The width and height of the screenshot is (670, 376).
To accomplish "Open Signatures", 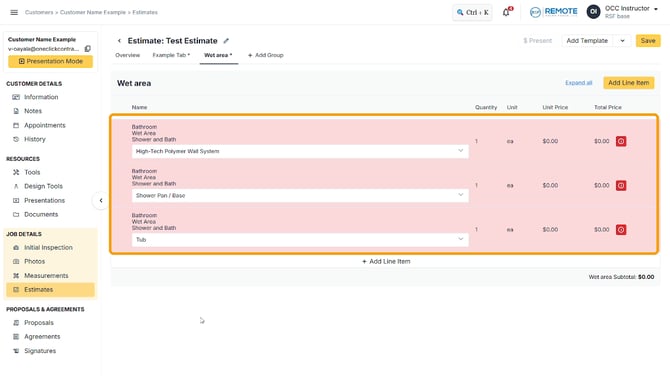I will (x=40, y=351).
